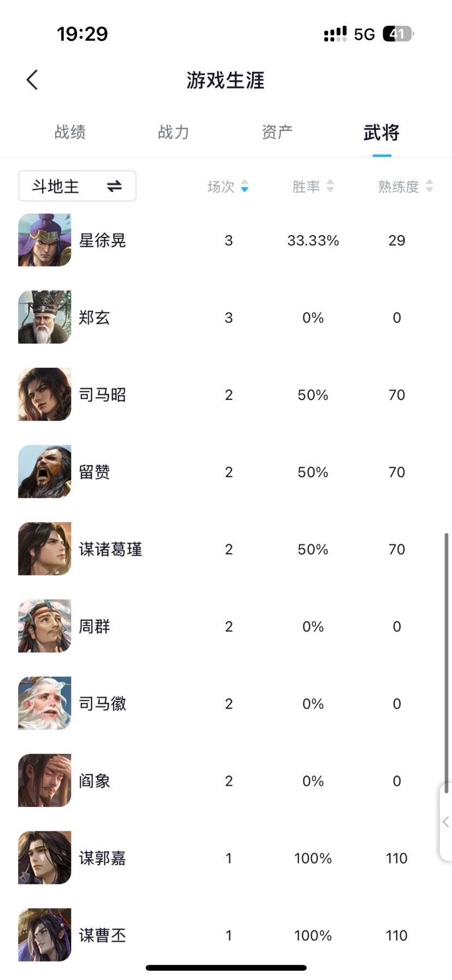This screenshot has width=452, height=980.
Task: Select the 武将 tab
Action: [382, 132]
